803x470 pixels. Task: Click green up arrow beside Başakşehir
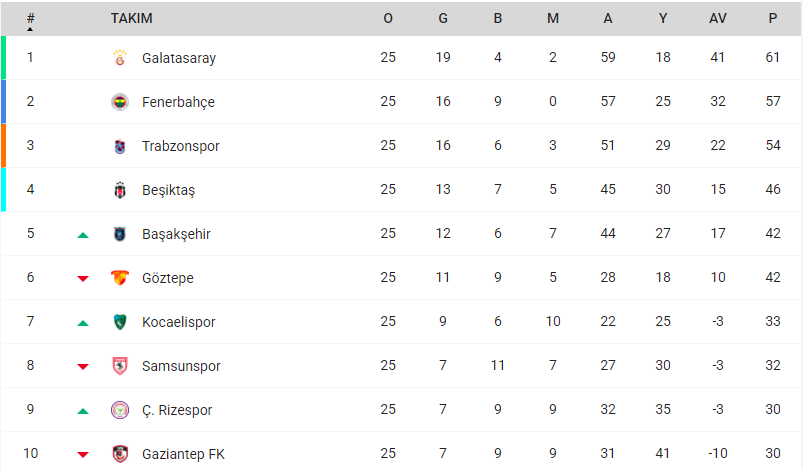click(x=83, y=235)
